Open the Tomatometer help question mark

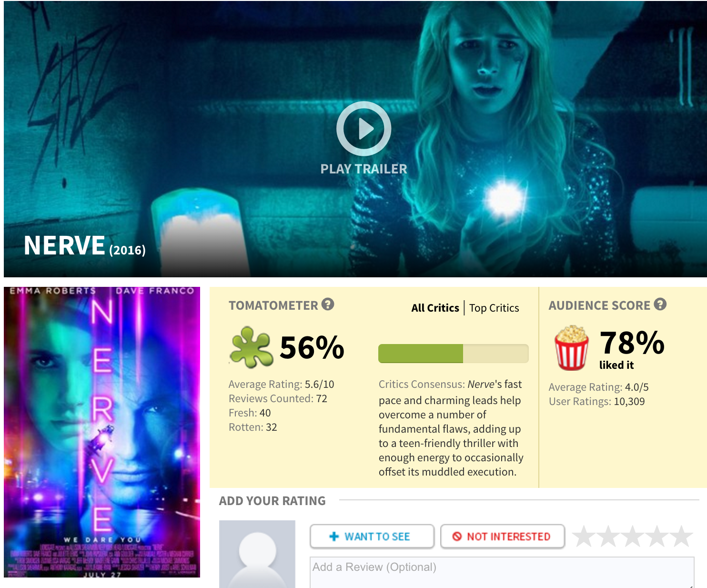328,304
